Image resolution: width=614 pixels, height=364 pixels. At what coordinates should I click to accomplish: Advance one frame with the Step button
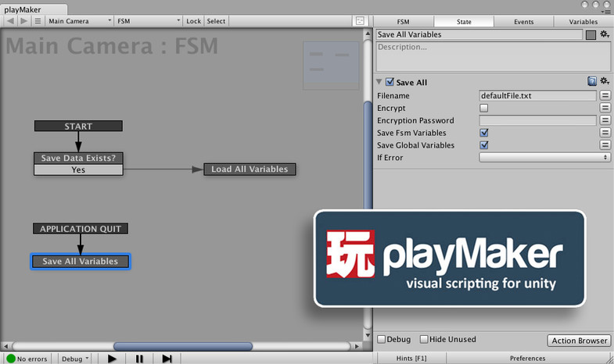pos(167,359)
